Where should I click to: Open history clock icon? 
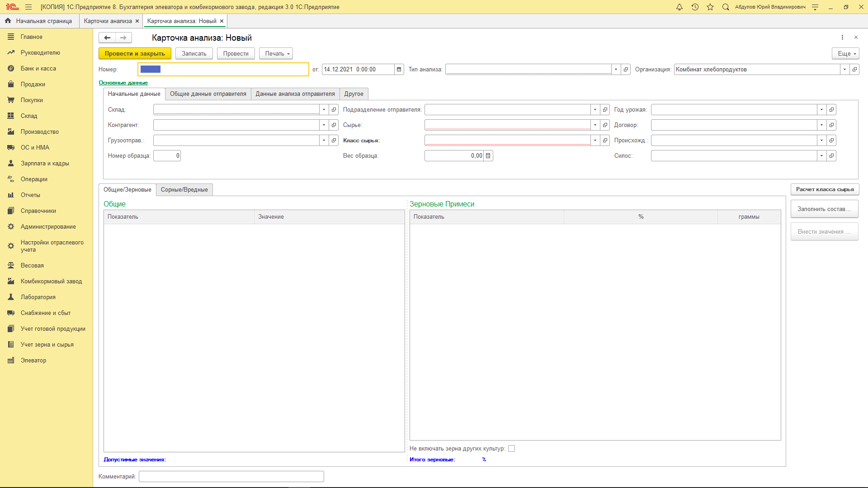pos(695,7)
